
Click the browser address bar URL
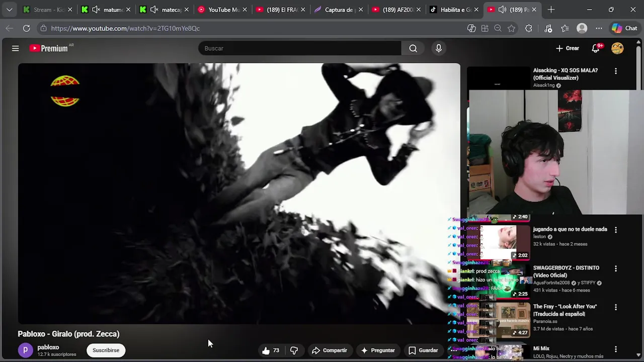[125, 28]
